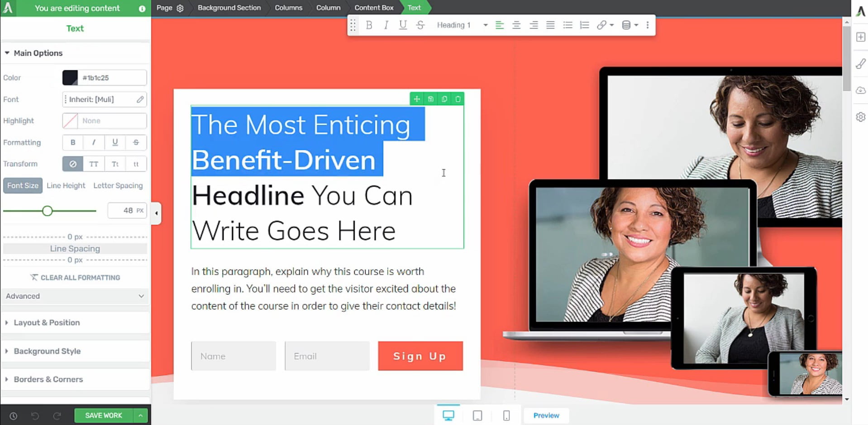Screen dimensions: 868x425
Task: Open link options in text toolbar
Action: click(605, 25)
